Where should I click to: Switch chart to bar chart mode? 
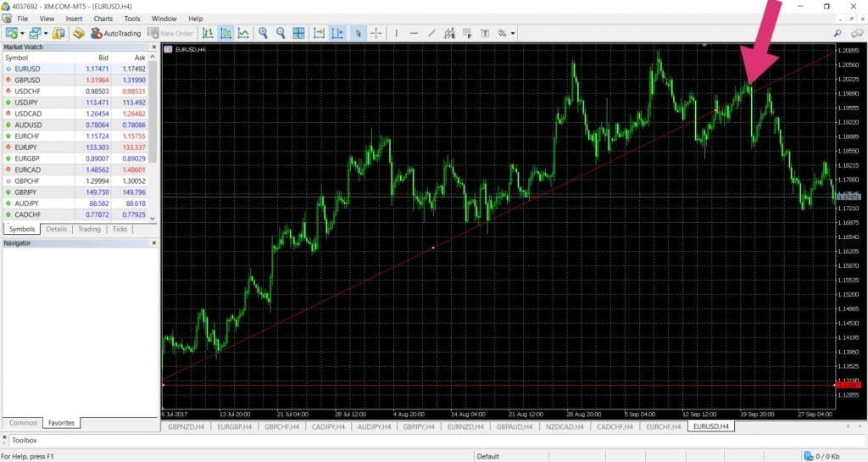click(x=209, y=33)
